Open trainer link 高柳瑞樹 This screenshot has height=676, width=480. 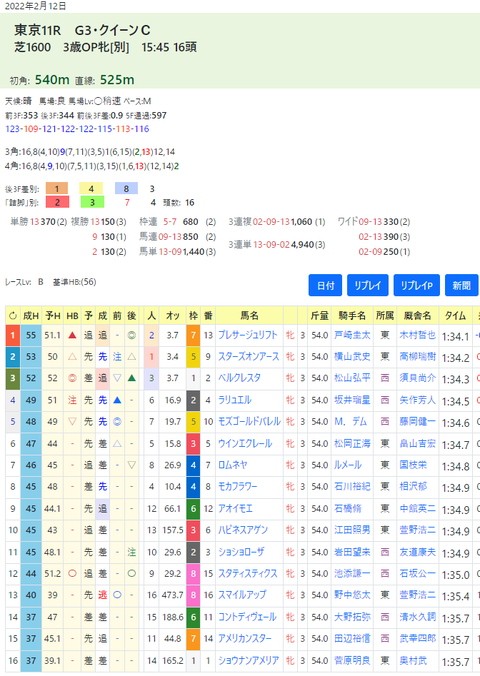pos(417,357)
